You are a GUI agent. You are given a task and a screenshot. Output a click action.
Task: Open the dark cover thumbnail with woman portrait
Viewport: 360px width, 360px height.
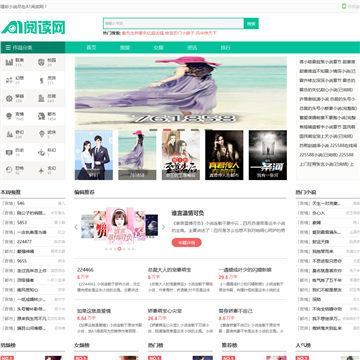[x=224, y=155]
